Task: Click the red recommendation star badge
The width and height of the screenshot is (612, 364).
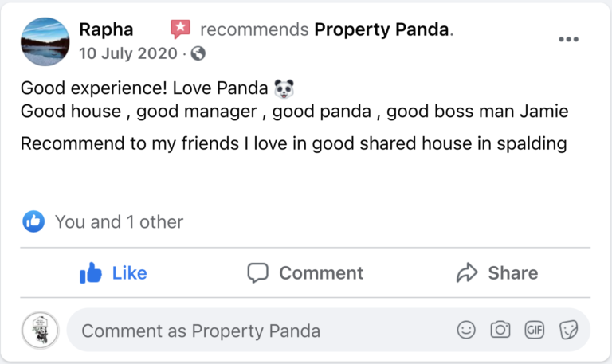Action: (180, 30)
